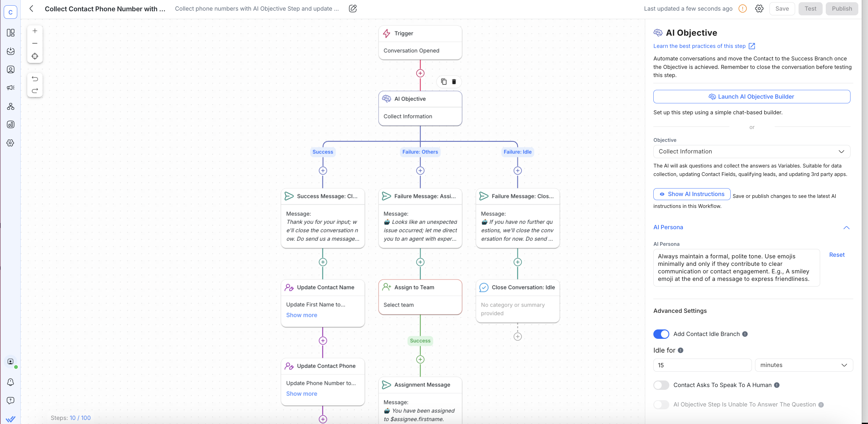This screenshot has height=424, width=868.
Task: Toggle AI Objective Step Unable To Answer switch
Action: 661,405
